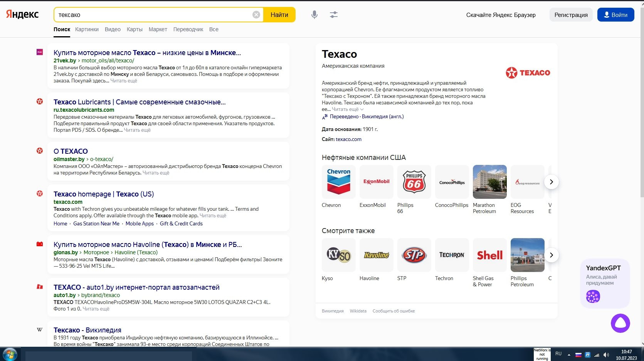The width and height of the screenshot is (644, 361).
Task: Clear the search field with X icon
Action: (256, 15)
